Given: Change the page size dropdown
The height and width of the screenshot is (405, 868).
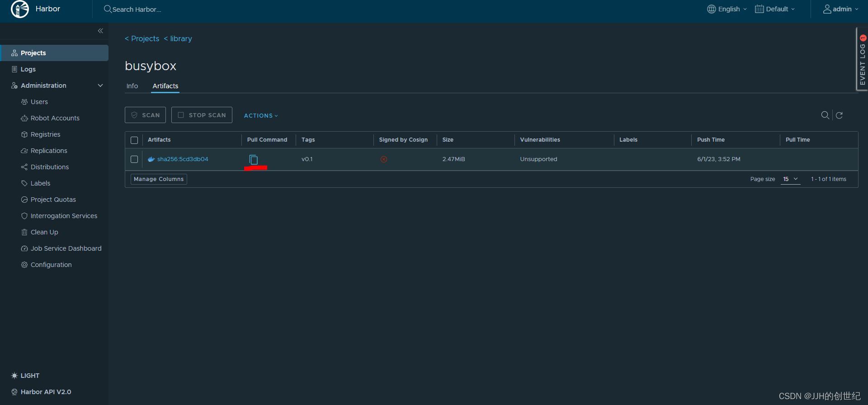Looking at the screenshot, I should [x=790, y=179].
